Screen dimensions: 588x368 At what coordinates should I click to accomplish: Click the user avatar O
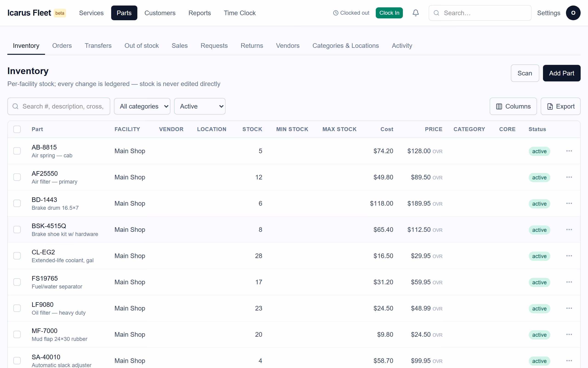coord(573,13)
